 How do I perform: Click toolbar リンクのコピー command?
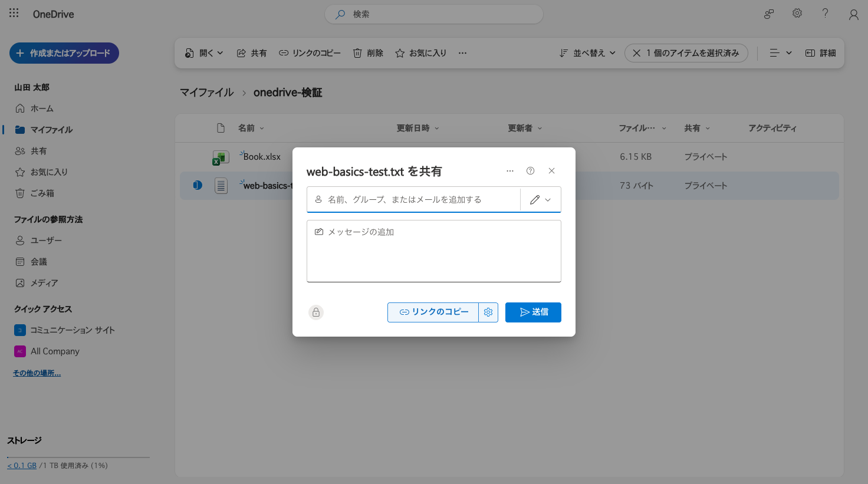[310, 53]
